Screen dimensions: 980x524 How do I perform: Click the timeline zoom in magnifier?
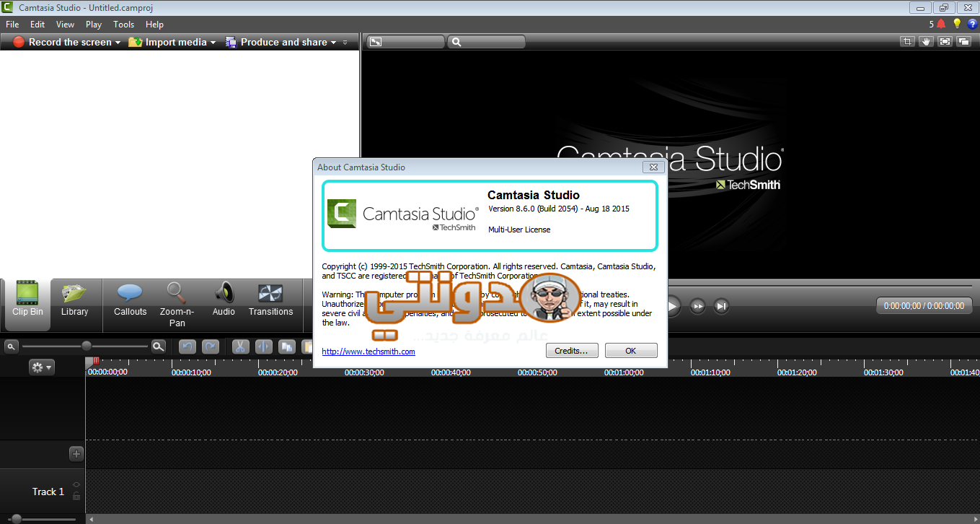159,346
